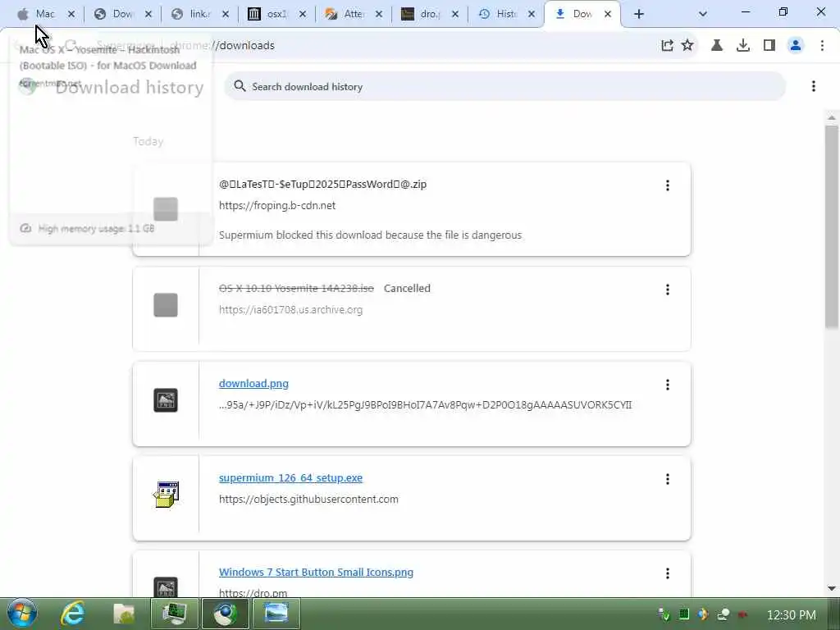840x630 pixels.
Task: Click the page vertical scrollbar thumb
Action: coord(832,226)
